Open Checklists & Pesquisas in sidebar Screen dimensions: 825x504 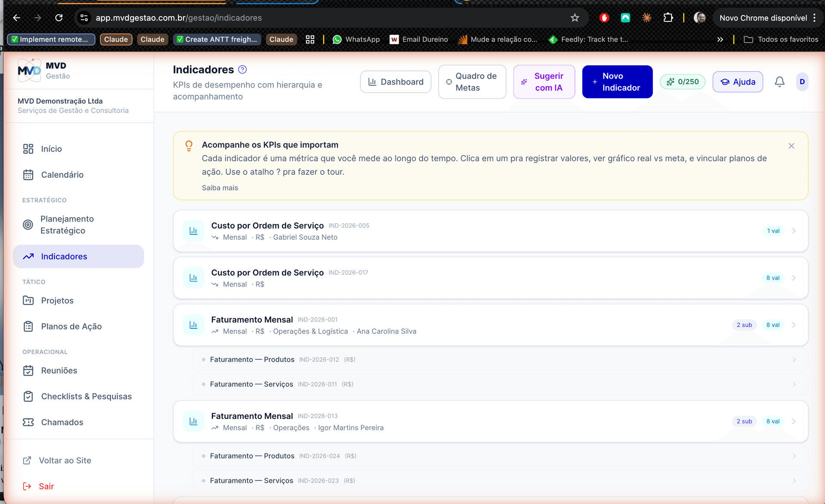pos(79,396)
